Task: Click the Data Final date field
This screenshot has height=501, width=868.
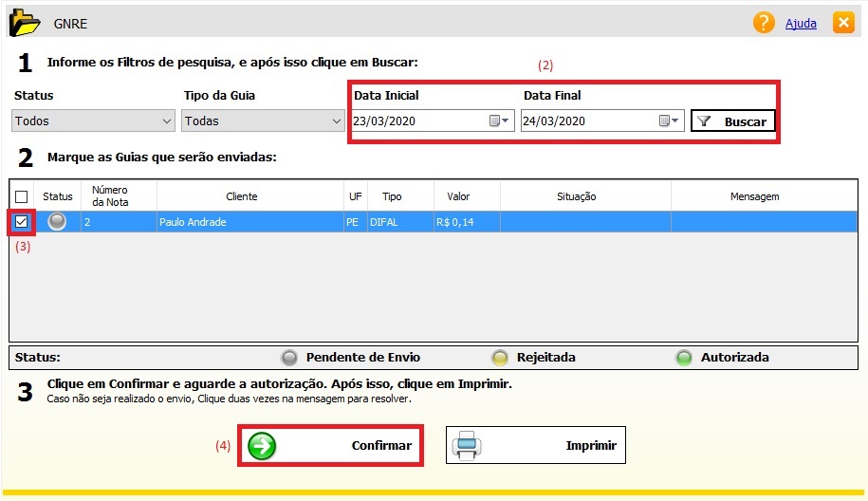Action: [x=586, y=121]
